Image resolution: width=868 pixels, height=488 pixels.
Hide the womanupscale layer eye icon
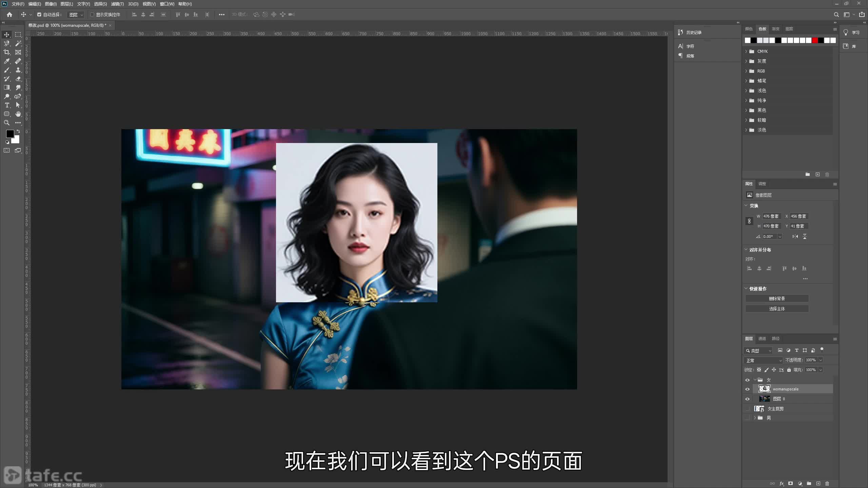pyautogui.click(x=747, y=389)
